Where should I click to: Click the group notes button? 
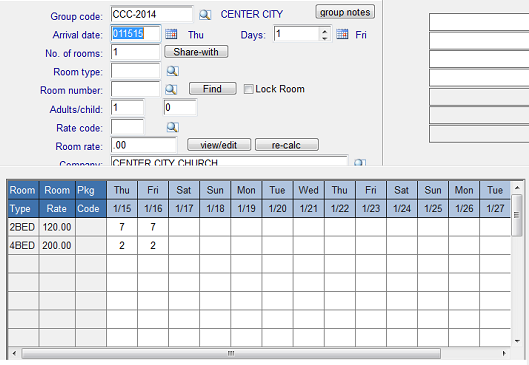345,12
